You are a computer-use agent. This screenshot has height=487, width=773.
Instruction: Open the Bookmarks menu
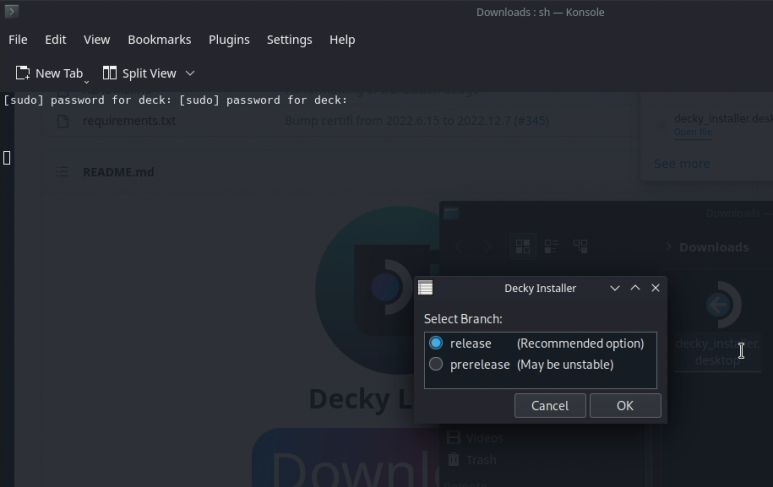(x=159, y=39)
